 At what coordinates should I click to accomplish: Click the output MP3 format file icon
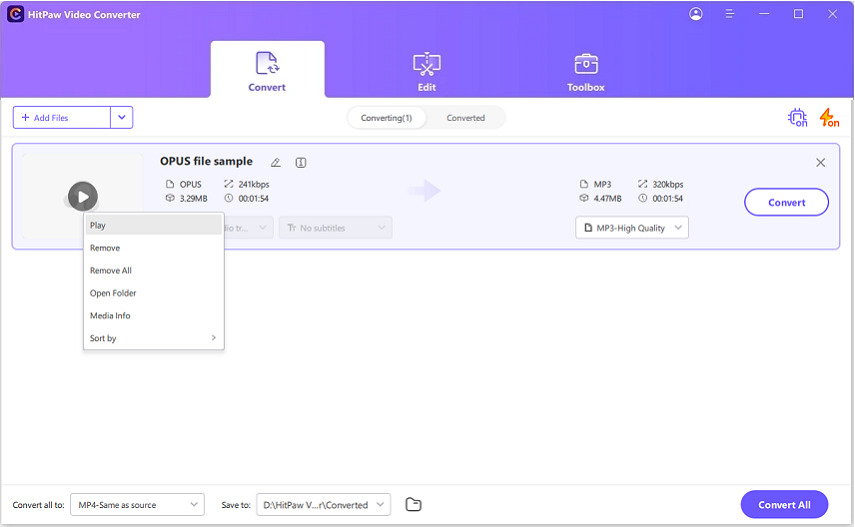[x=584, y=184]
